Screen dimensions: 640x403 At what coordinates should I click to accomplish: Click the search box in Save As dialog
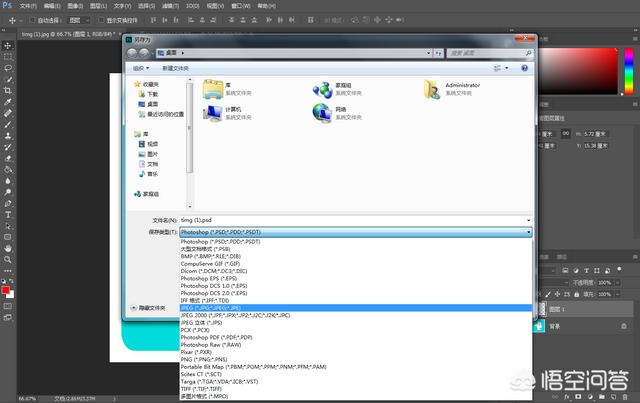coord(489,53)
